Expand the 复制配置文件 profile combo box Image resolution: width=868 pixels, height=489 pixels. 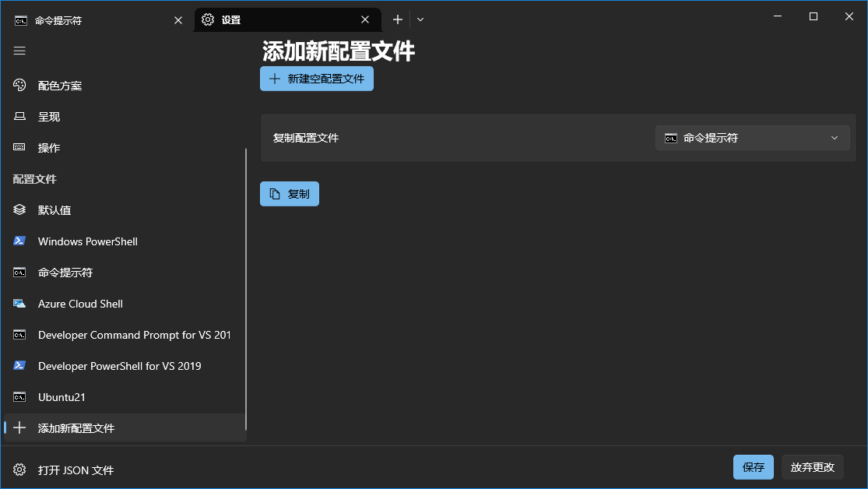tap(752, 138)
